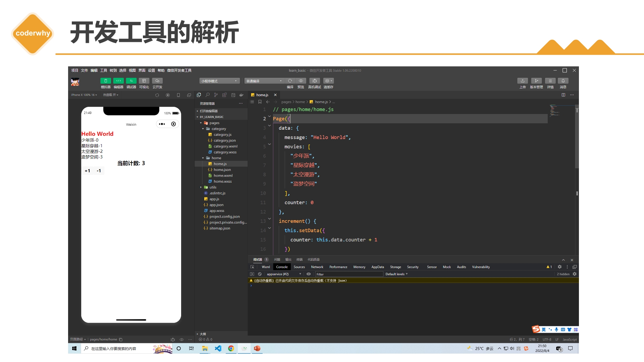Collapse the 01_LEARN_BASIC root folder
The height and width of the screenshot is (362, 644).
[221, 117]
